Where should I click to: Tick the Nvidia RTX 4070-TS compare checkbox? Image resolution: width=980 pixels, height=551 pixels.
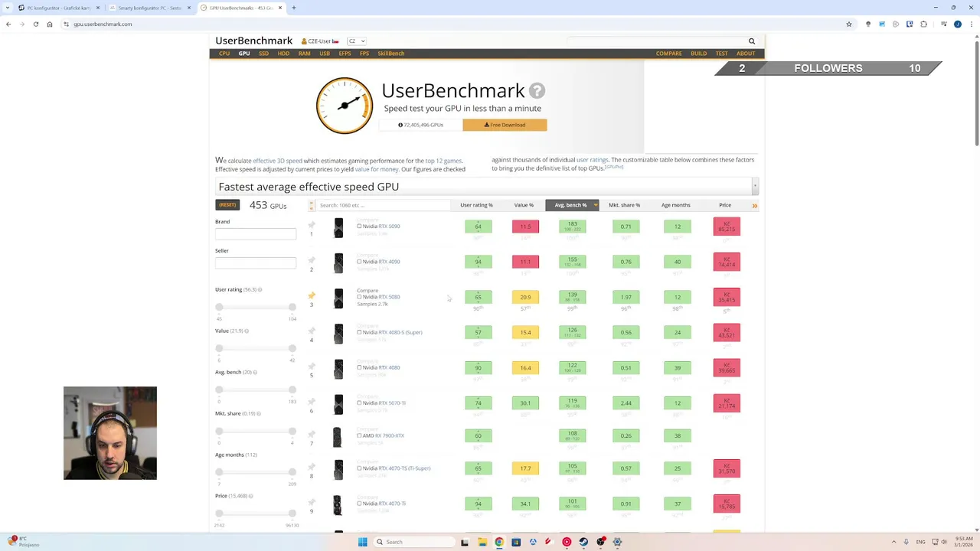pyautogui.click(x=359, y=468)
